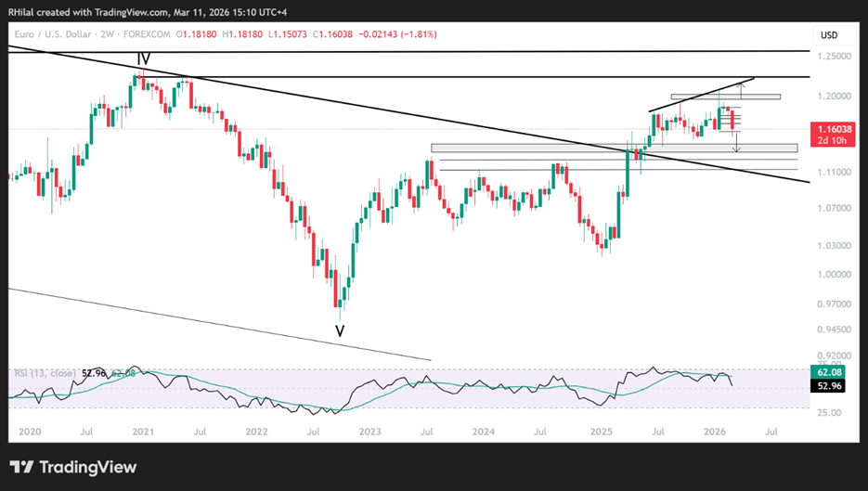Select the Euro / U.S. Dollar symbol title
Viewport: 868px width, 491px height.
tap(53, 34)
